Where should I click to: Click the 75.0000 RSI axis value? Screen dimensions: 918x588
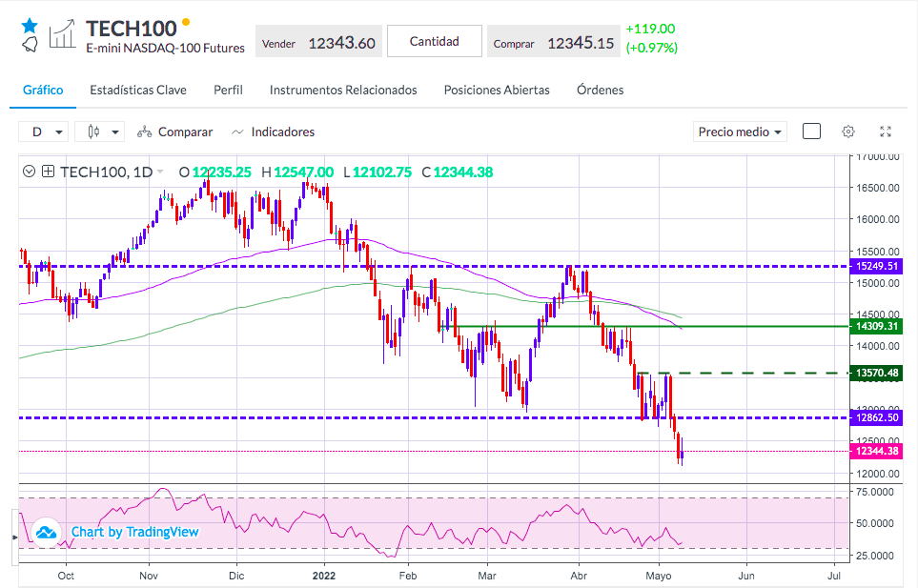pyautogui.click(x=875, y=492)
